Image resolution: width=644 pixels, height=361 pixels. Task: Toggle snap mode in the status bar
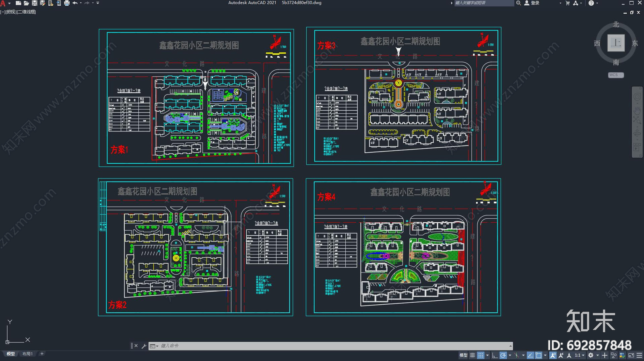pyautogui.click(x=481, y=355)
